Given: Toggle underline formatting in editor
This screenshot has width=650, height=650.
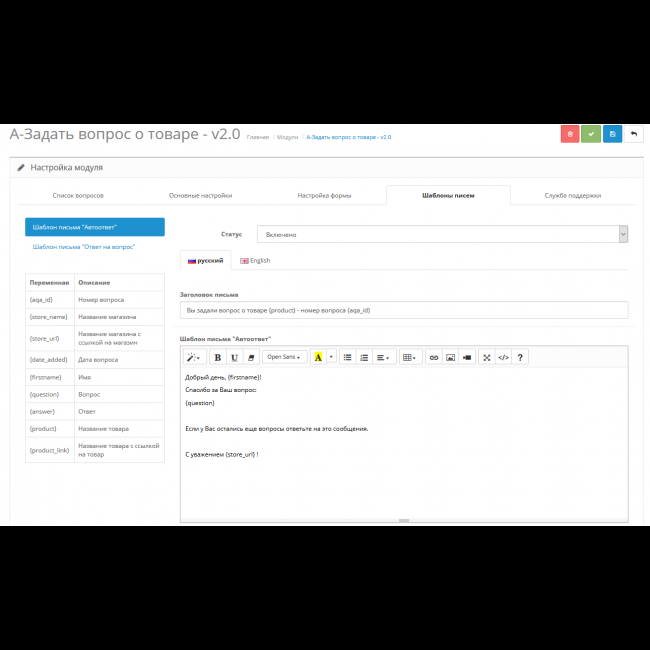Looking at the screenshot, I should [235, 357].
